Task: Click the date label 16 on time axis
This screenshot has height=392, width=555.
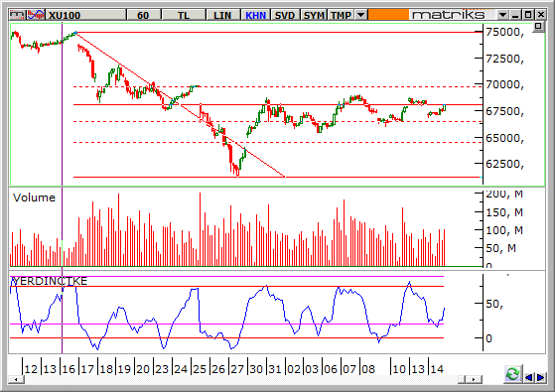Action: point(69,369)
